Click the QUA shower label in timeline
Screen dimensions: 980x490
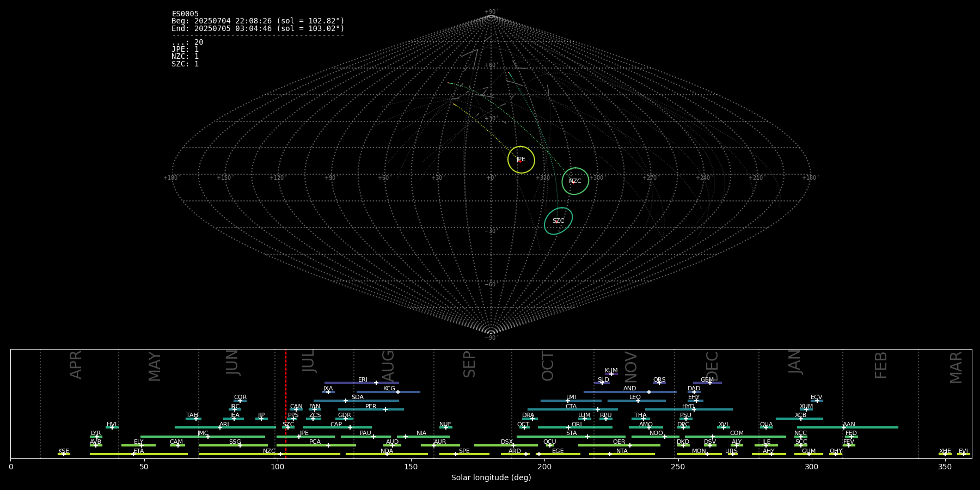click(x=767, y=425)
